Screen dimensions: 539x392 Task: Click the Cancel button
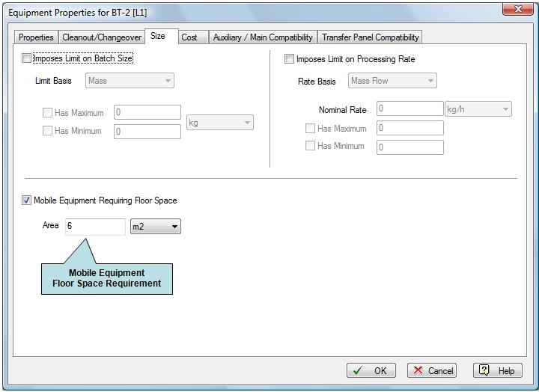pos(432,370)
